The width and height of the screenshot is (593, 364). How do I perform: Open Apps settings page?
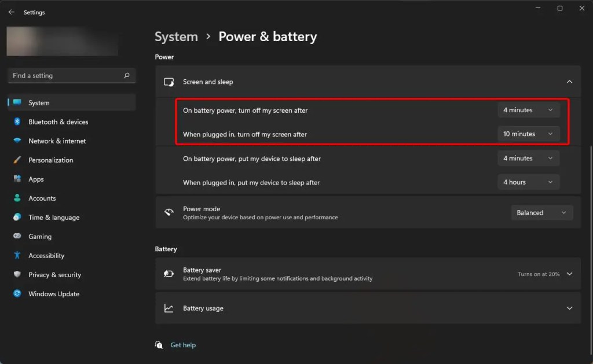pos(71,179)
